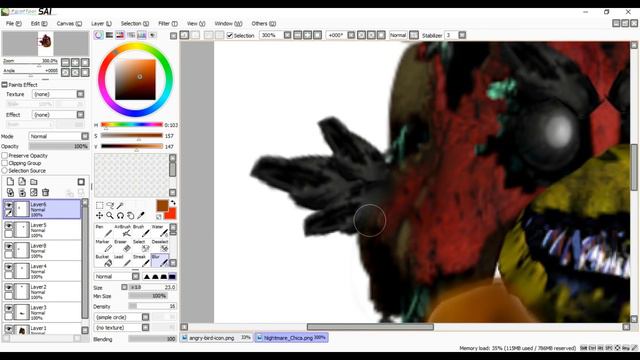Pick the lasso selection tool
640x360 pixels.
tap(110, 205)
